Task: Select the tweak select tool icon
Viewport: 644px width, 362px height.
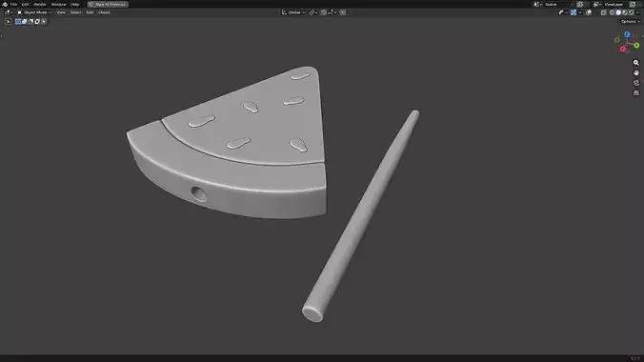Action: (x=9, y=21)
